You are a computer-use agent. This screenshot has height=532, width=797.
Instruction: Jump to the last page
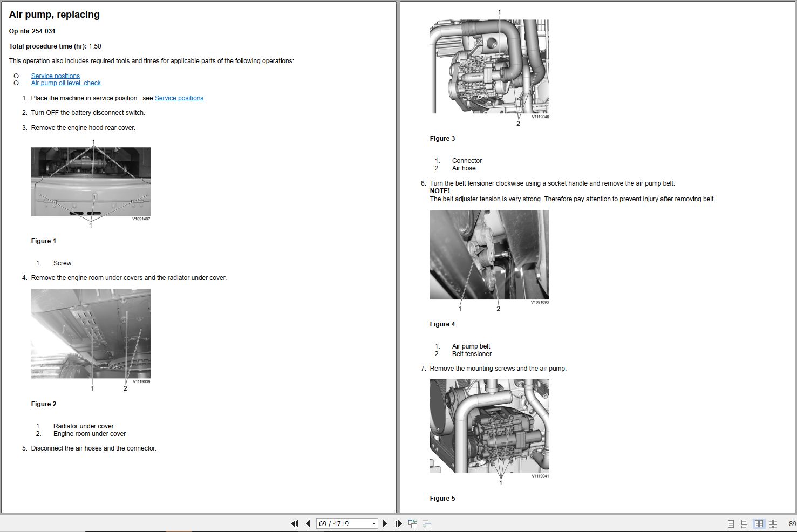[398, 523]
